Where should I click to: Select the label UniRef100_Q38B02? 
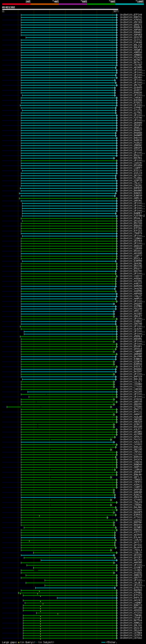click(x=131, y=321)
